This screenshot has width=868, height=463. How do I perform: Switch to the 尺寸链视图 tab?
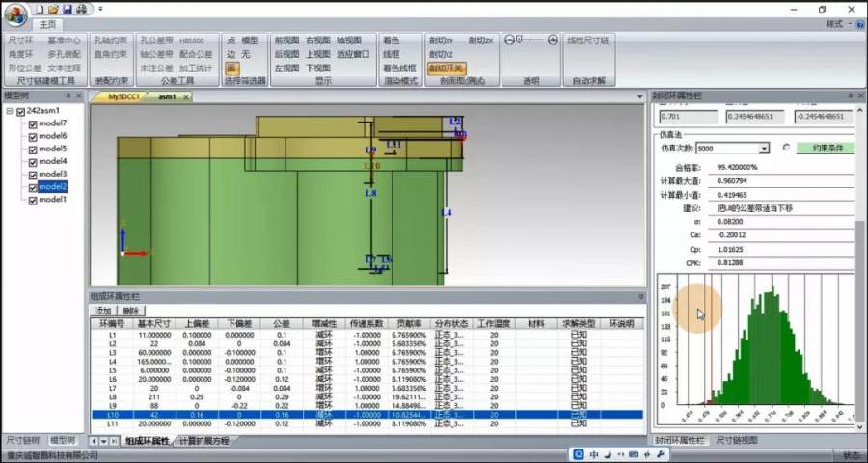(738, 440)
